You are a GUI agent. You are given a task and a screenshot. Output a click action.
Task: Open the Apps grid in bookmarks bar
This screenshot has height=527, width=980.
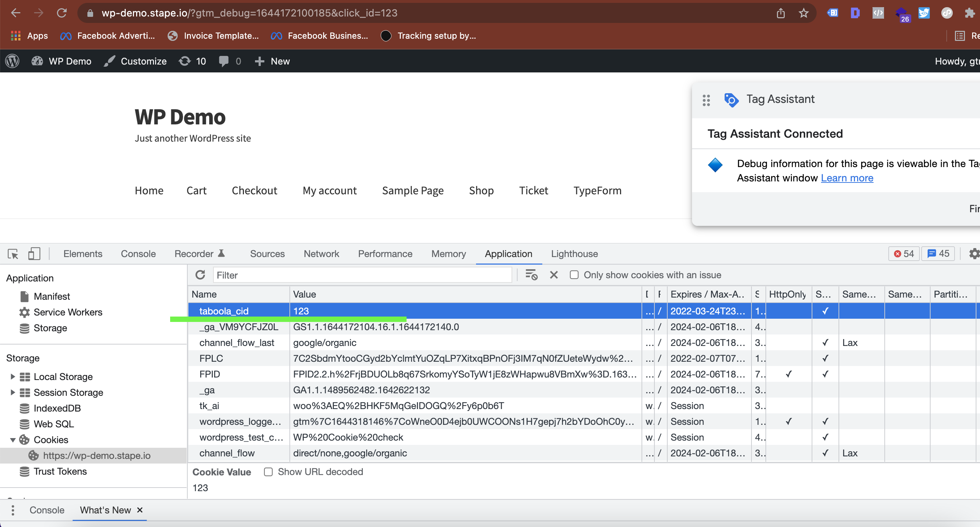(x=29, y=36)
